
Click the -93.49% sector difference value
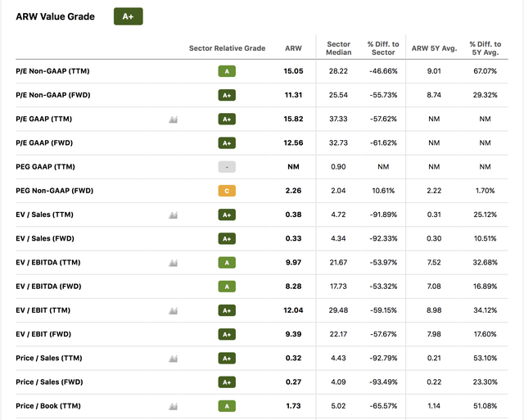coord(383,382)
